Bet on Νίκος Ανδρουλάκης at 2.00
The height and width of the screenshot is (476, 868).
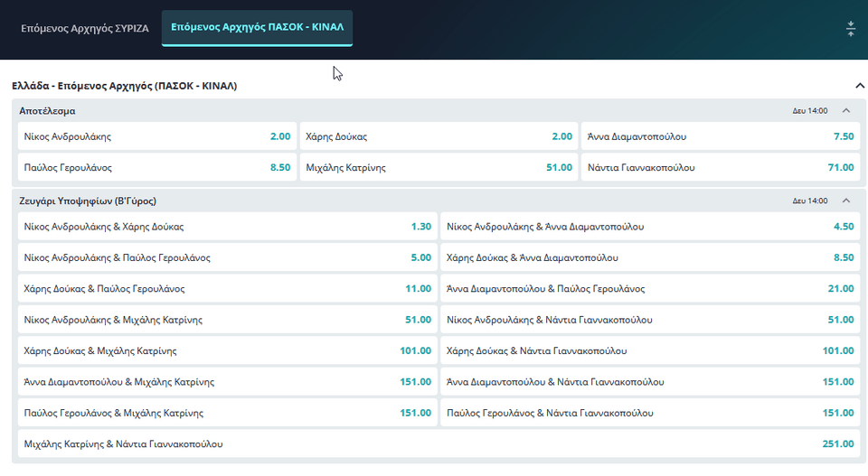[156, 136]
